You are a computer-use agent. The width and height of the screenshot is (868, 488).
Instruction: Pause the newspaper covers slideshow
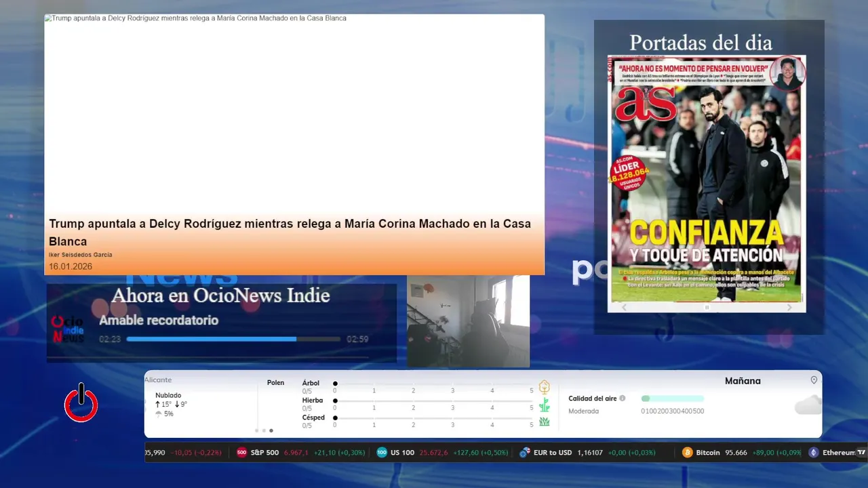[707, 307]
